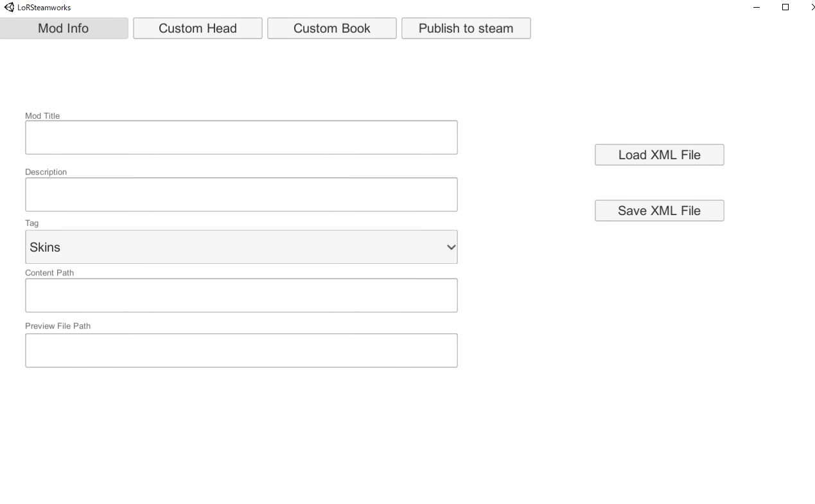Open the Custom Head tab
The height and width of the screenshot is (504, 815).
click(x=198, y=28)
